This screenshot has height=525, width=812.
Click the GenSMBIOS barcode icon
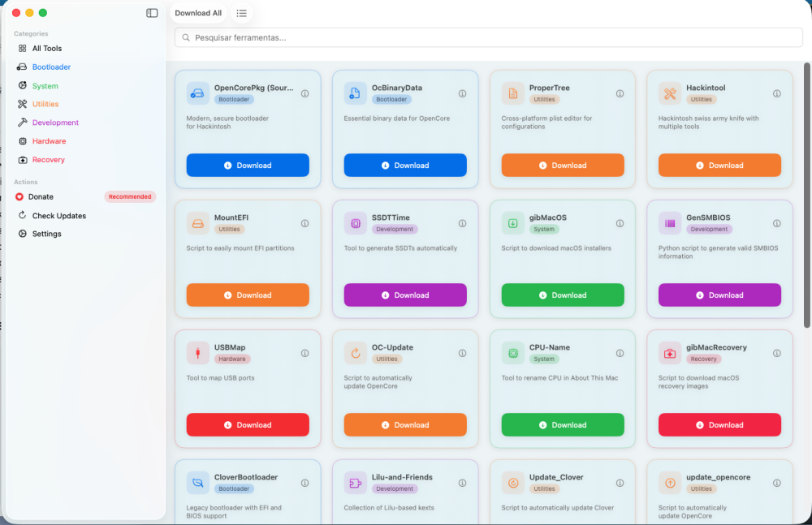(670, 224)
